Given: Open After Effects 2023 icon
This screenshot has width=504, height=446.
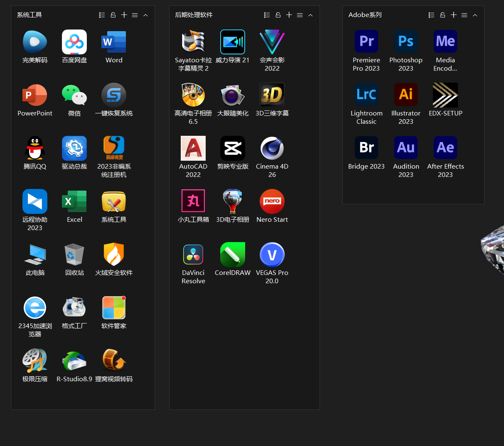Looking at the screenshot, I should 445,148.
